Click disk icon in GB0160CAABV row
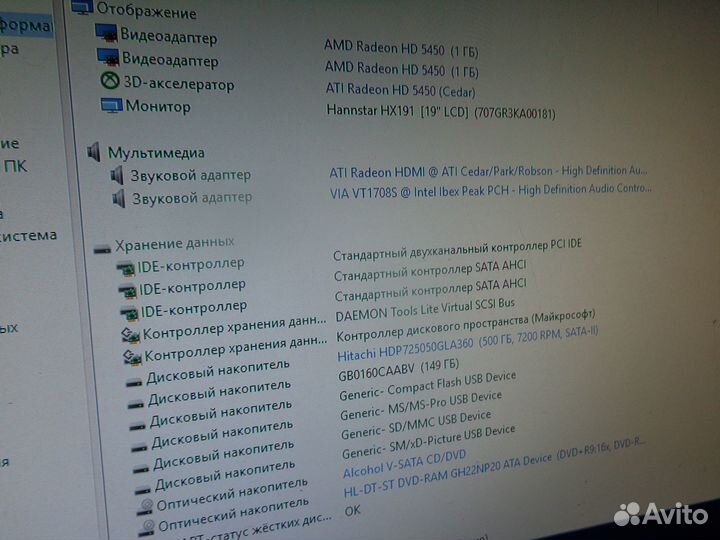 click(136, 405)
